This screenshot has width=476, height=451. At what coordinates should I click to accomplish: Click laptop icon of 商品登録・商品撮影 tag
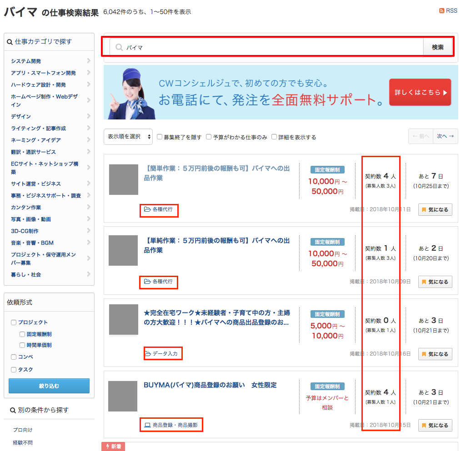[147, 425]
